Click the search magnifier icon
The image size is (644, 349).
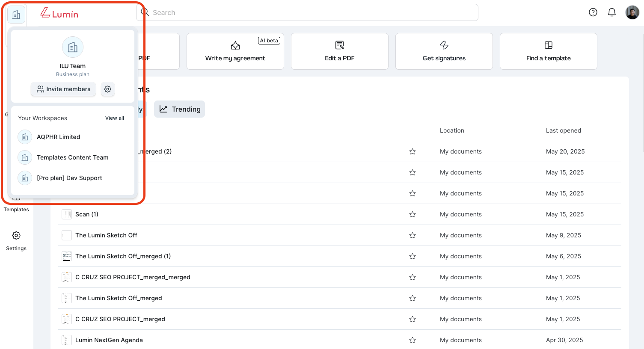pyautogui.click(x=145, y=12)
